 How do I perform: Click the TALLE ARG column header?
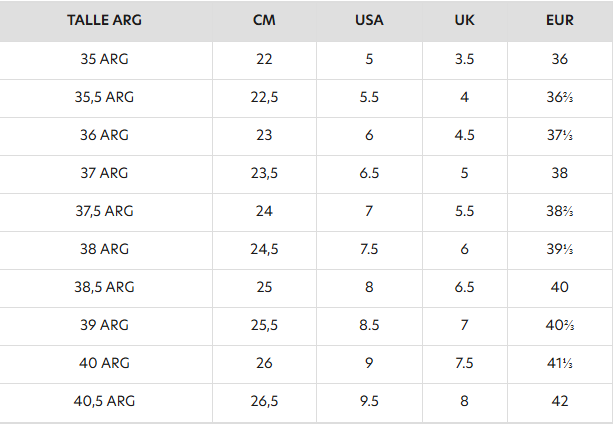pyautogui.click(x=104, y=20)
